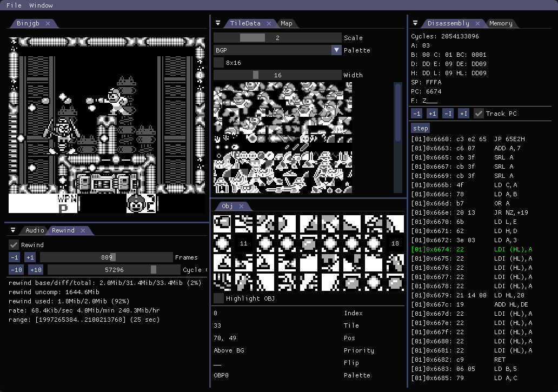
Task: Click the Tile value 33
Action: coord(217,325)
